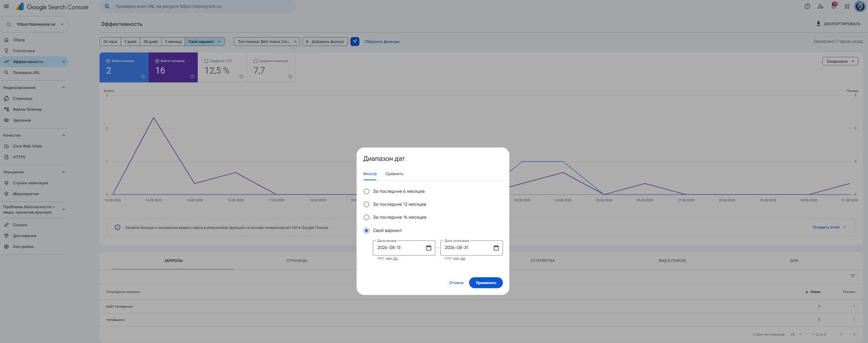Select Свой вариант radio option
This screenshot has height=343, width=868.
coord(366,230)
